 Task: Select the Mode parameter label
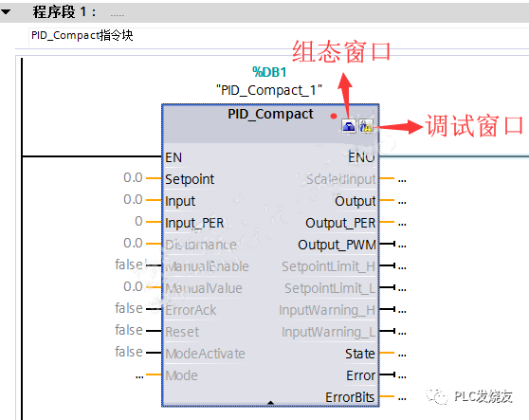click(181, 375)
